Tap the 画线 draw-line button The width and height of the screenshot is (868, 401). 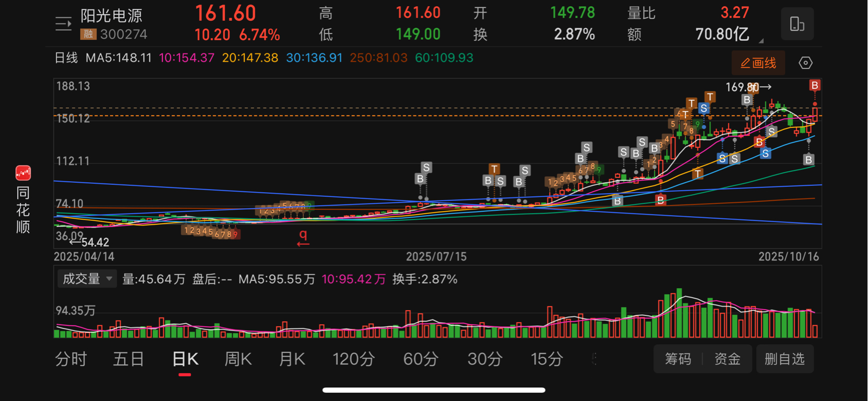click(758, 63)
